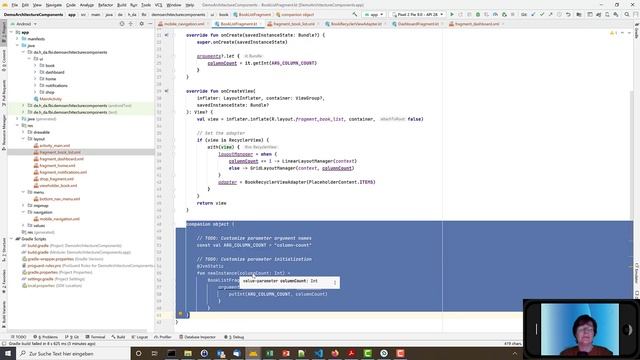Open Visual Studio Code from taskbar
Viewport: 640px width, 360px height.
point(318,353)
